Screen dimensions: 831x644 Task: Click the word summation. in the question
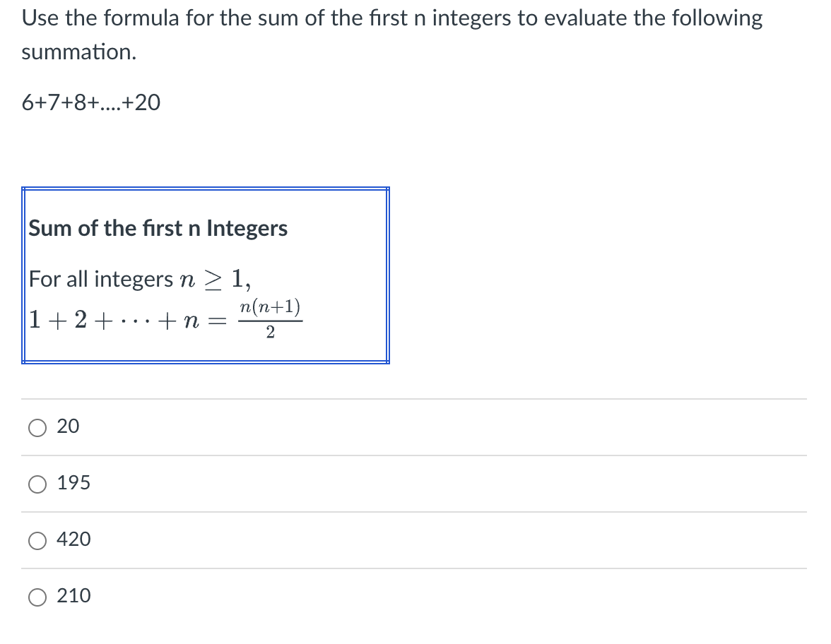(x=79, y=52)
